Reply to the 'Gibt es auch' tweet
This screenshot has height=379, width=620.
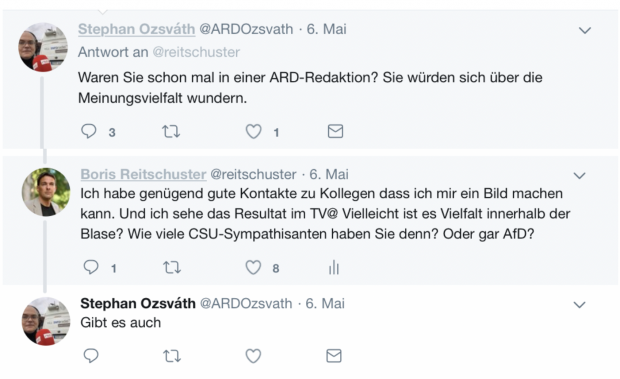[91, 356]
